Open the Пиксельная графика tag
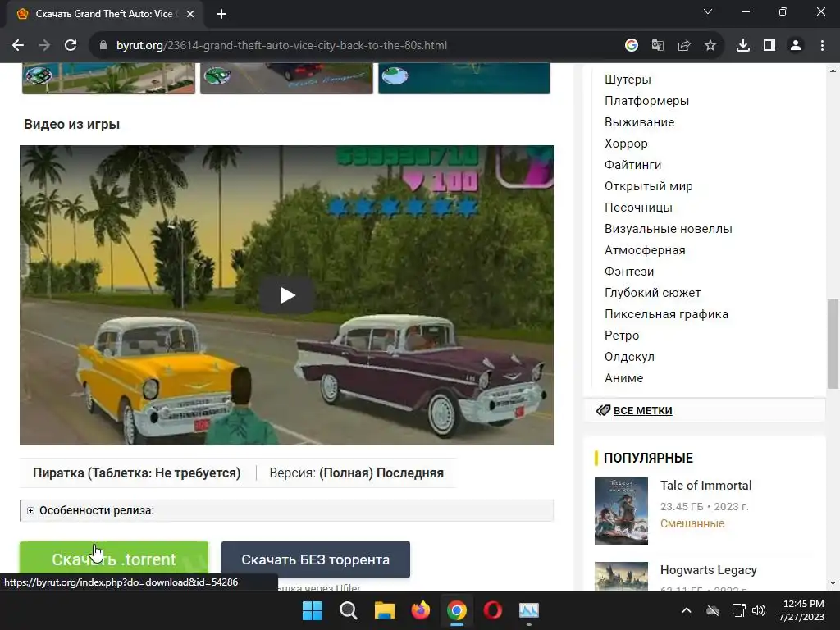 coord(666,314)
